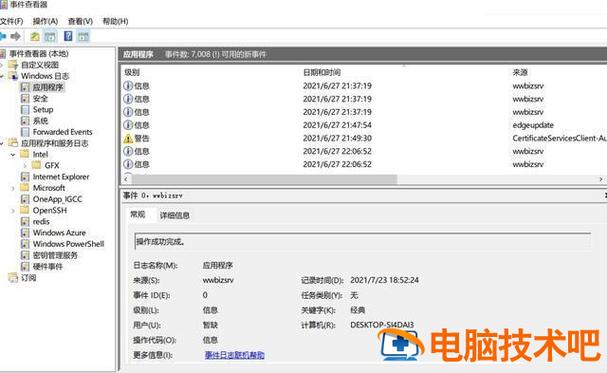Open the 帮助(H) menu
Viewport: 607px width, 373px height.
115,21
